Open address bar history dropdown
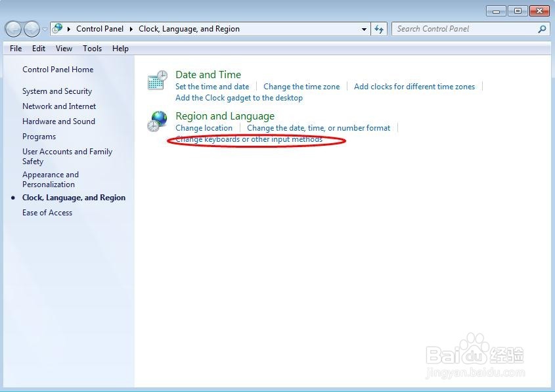 (x=364, y=30)
